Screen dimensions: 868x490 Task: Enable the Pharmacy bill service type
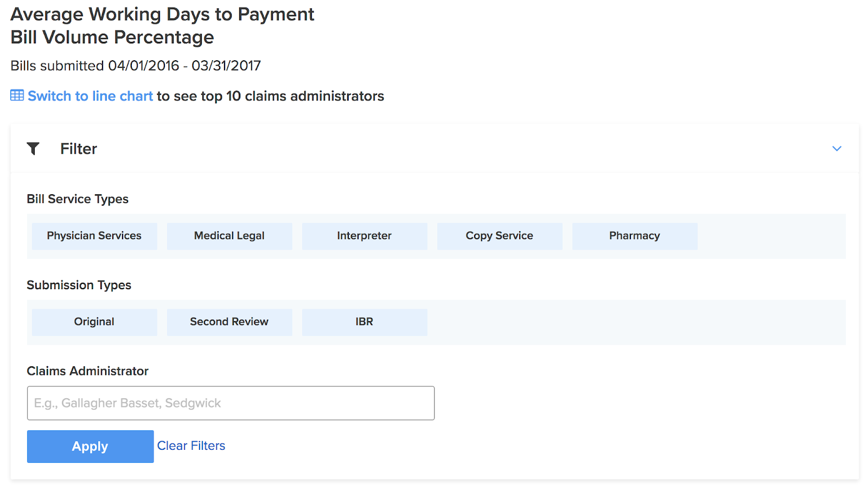[x=635, y=236]
